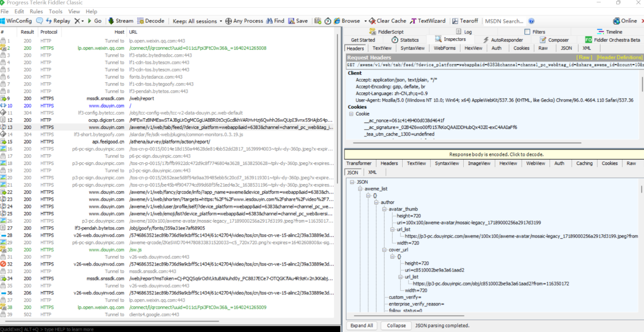Select the response Caching tab
Viewport: 644px width, 332px height.
[x=584, y=163]
